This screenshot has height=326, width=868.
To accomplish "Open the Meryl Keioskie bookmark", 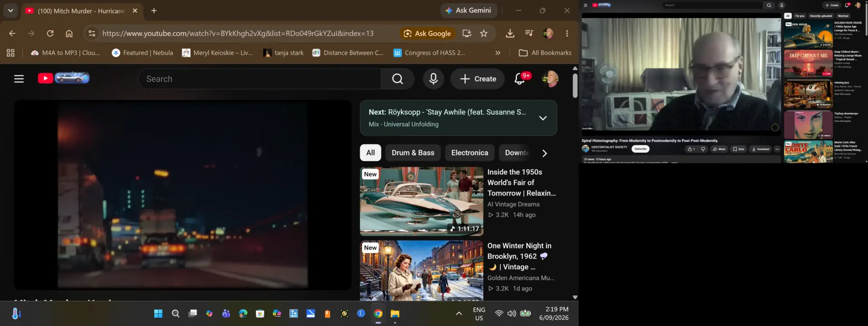I will pos(217,53).
